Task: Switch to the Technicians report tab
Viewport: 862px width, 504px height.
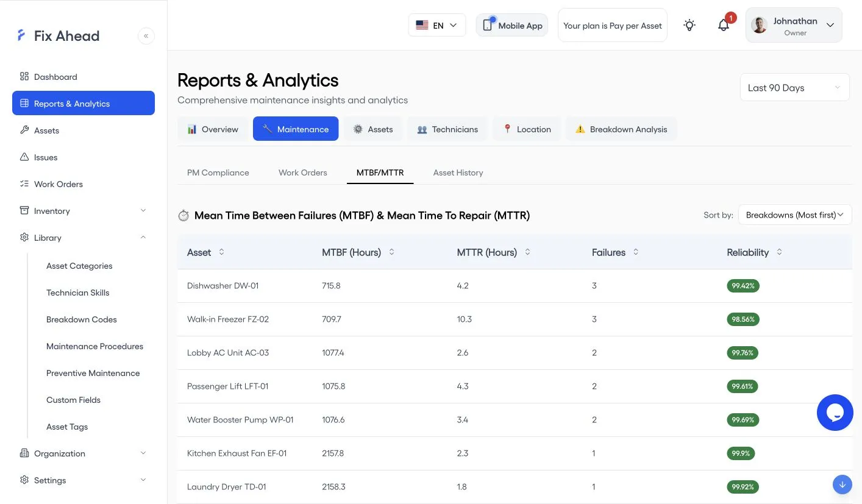Action: click(x=447, y=129)
